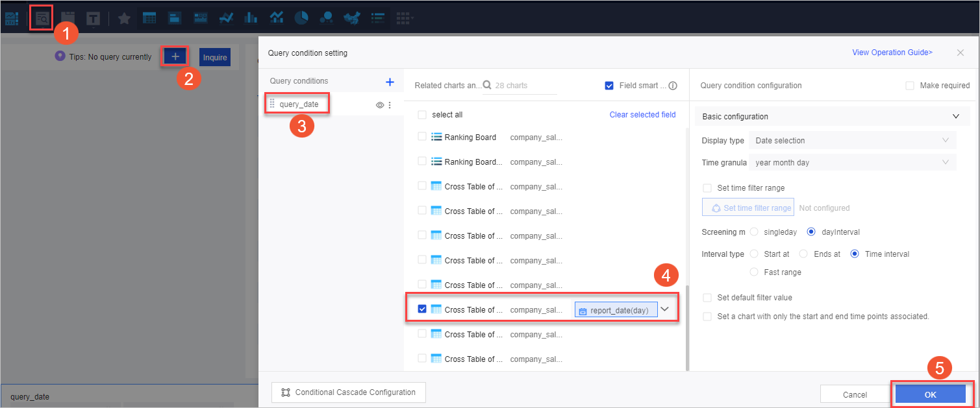The image size is (980, 408).
Task: Check the select all checkbox
Action: click(x=422, y=115)
